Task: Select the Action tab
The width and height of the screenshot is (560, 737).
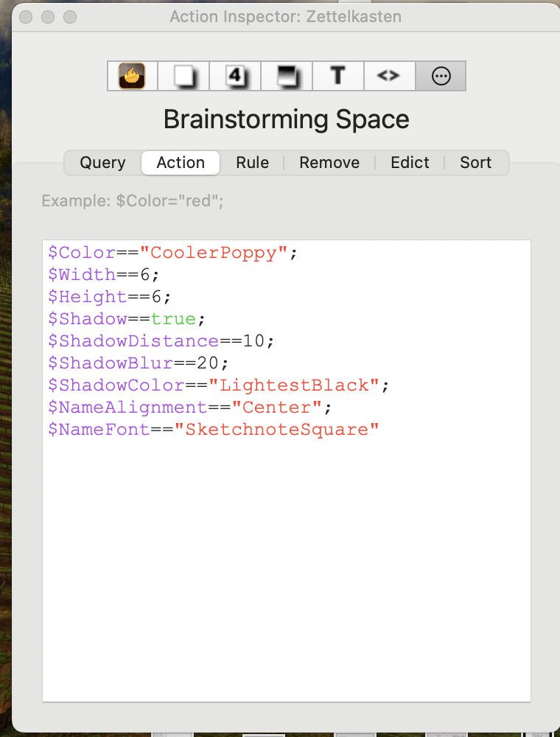Action: 181,163
